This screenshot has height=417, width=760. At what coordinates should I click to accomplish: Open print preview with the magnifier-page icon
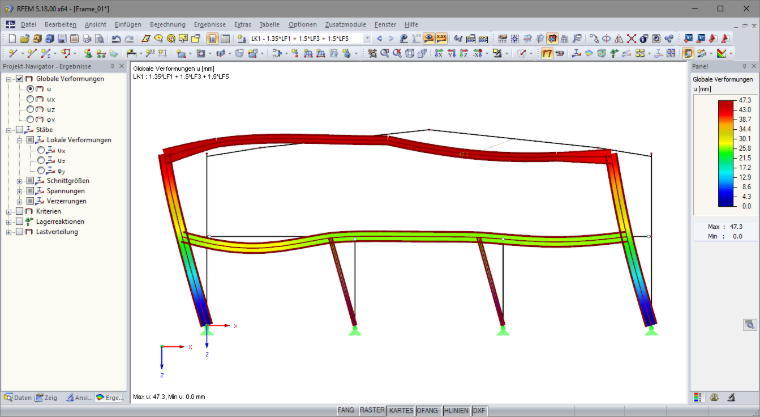click(99, 38)
